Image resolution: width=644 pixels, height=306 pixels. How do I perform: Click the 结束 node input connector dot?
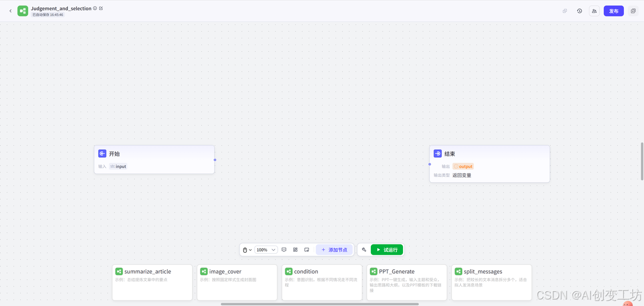click(x=430, y=164)
